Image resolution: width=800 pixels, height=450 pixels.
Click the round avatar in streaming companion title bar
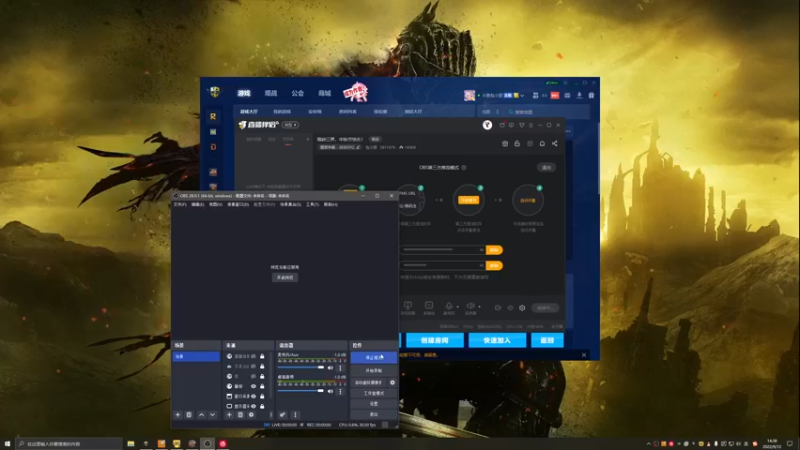[487, 125]
